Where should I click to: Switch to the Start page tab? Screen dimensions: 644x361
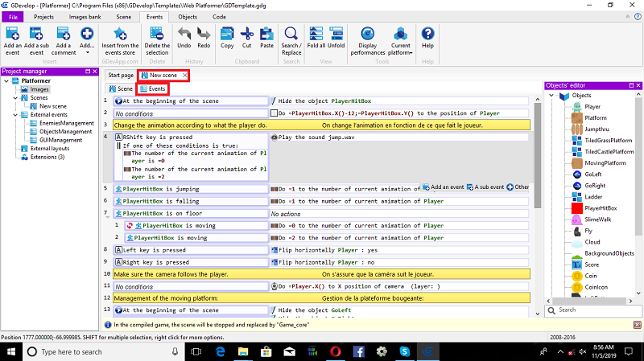point(121,75)
